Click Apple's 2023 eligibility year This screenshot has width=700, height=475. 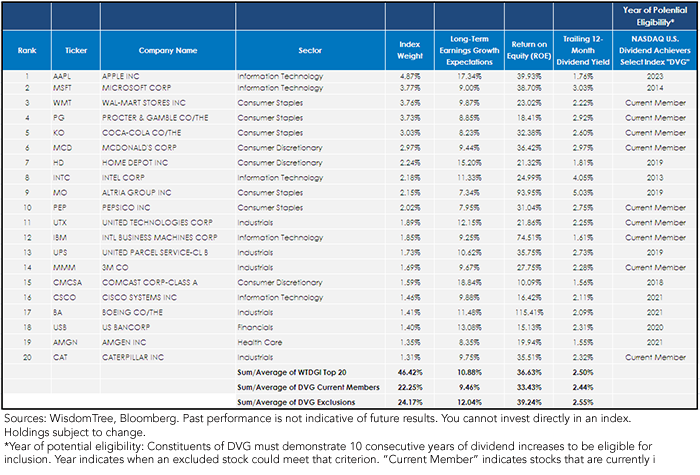(x=655, y=76)
